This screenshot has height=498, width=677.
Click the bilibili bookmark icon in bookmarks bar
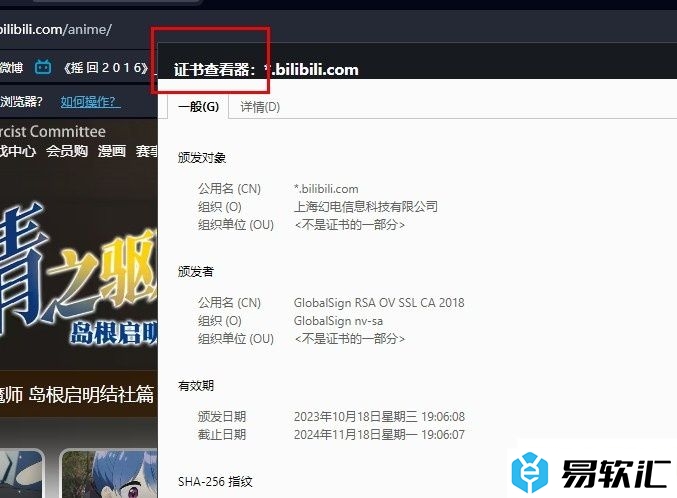point(43,67)
